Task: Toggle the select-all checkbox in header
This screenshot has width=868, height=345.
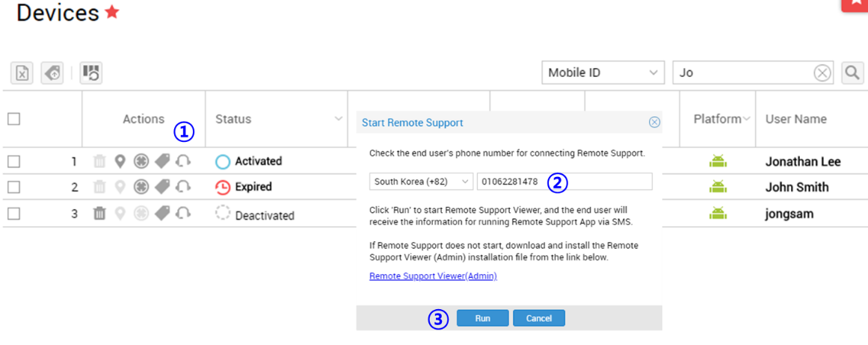Action: [x=14, y=119]
